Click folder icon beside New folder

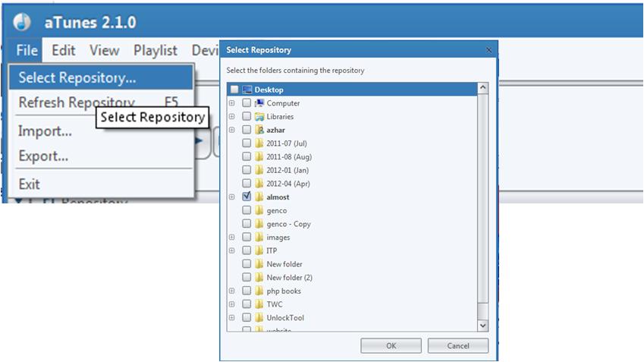259,264
